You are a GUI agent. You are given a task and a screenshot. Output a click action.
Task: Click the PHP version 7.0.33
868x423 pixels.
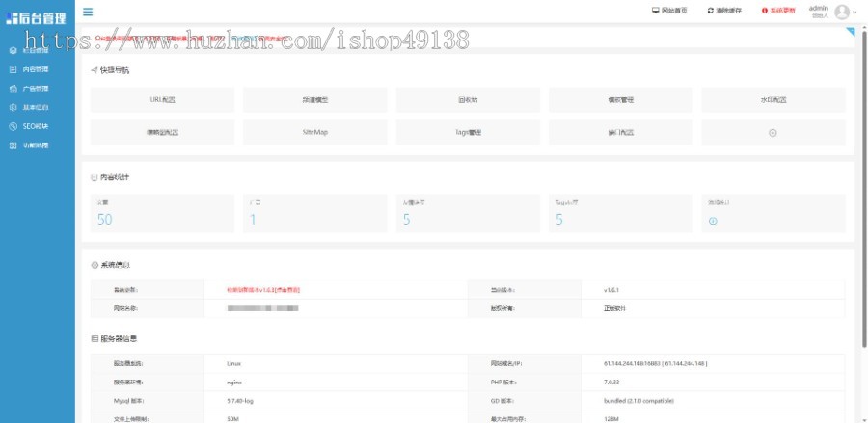click(x=611, y=383)
